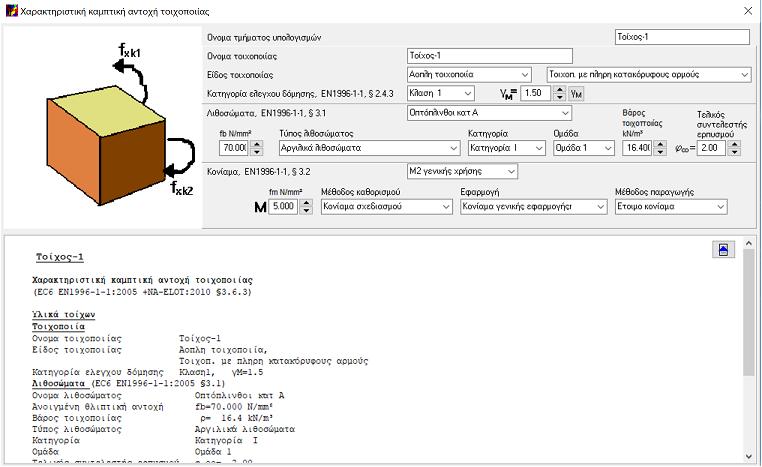Open the masonry type dropdown Απλή τοιχοποιία
The height and width of the screenshot is (467, 762).
point(469,74)
